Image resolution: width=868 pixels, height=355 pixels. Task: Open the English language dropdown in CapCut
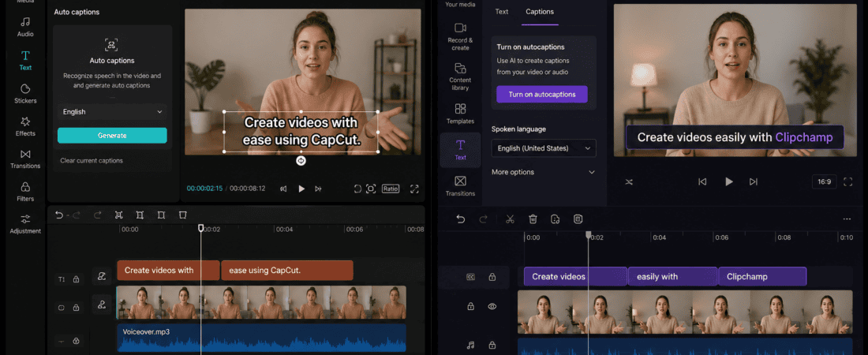tap(112, 112)
